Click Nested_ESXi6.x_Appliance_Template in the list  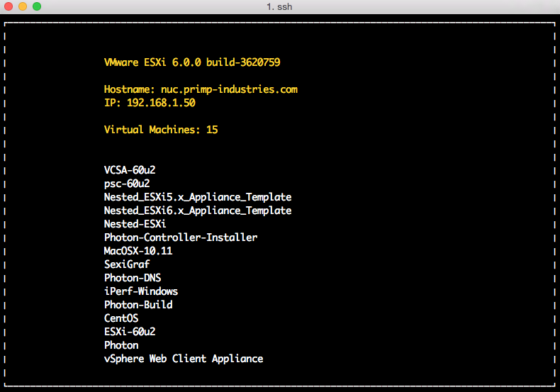coord(198,211)
